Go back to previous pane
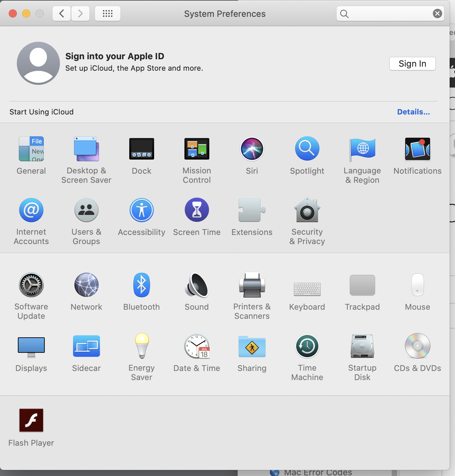Image resolution: width=455 pixels, height=476 pixels. (x=62, y=13)
